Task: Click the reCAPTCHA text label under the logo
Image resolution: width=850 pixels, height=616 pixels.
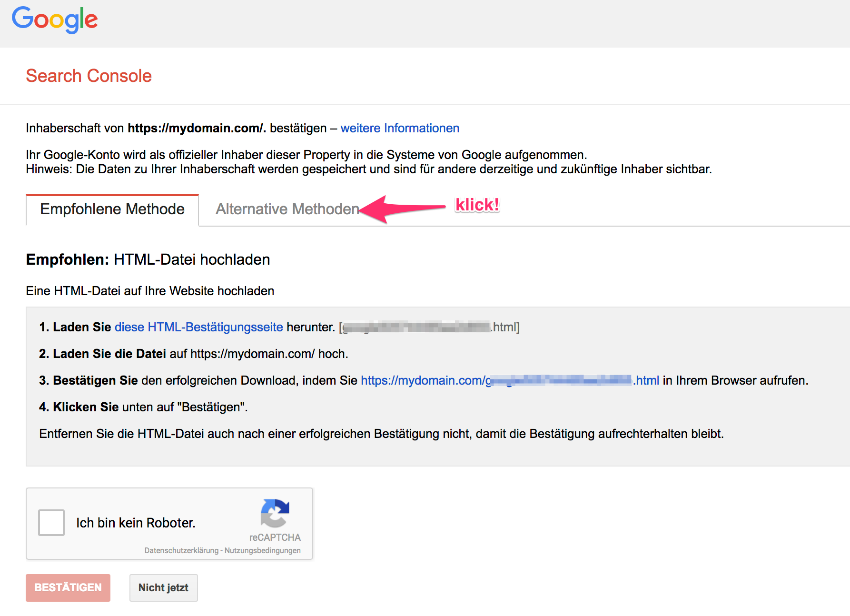Action: tap(275, 537)
